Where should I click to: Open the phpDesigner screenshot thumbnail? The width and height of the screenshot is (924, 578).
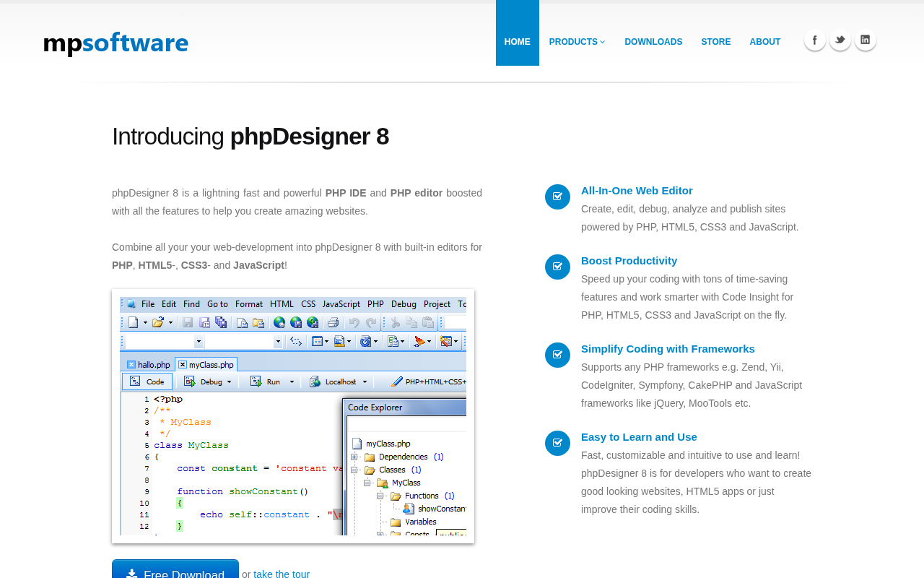click(x=293, y=416)
